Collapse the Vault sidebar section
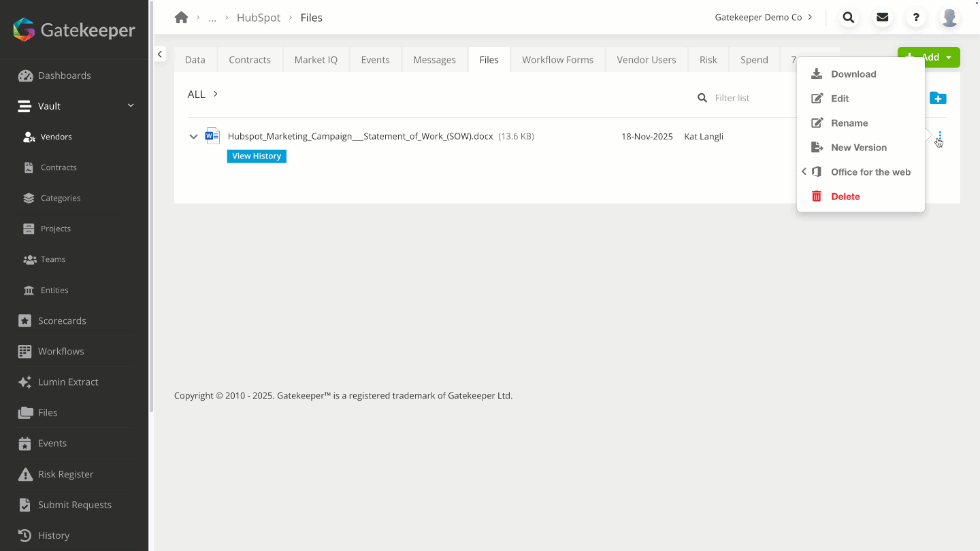980x551 pixels. pyautogui.click(x=131, y=105)
